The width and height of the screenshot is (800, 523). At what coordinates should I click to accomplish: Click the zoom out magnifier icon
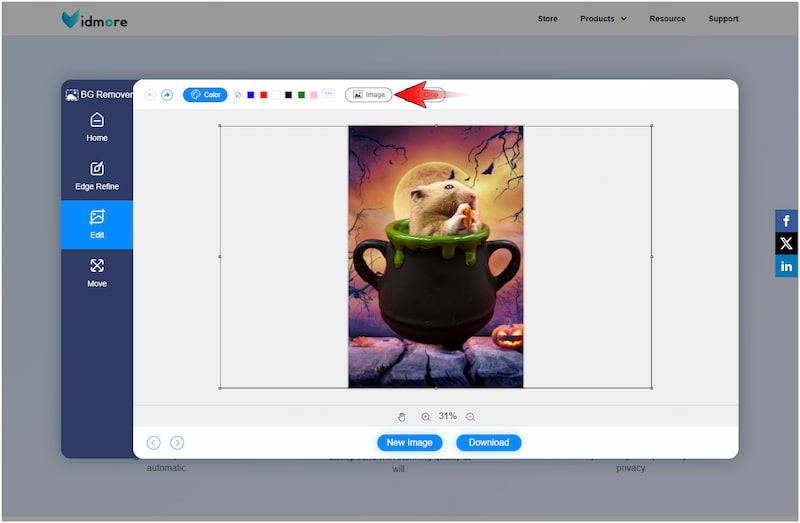[x=470, y=417]
